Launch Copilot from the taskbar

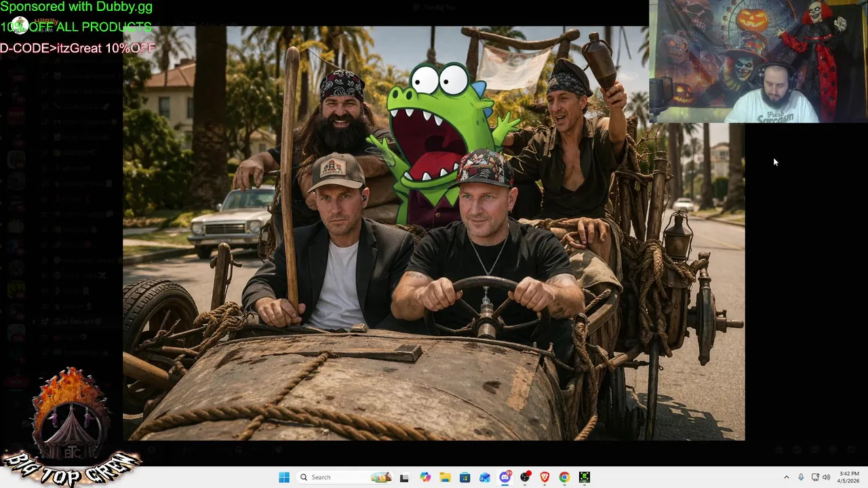point(425,477)
